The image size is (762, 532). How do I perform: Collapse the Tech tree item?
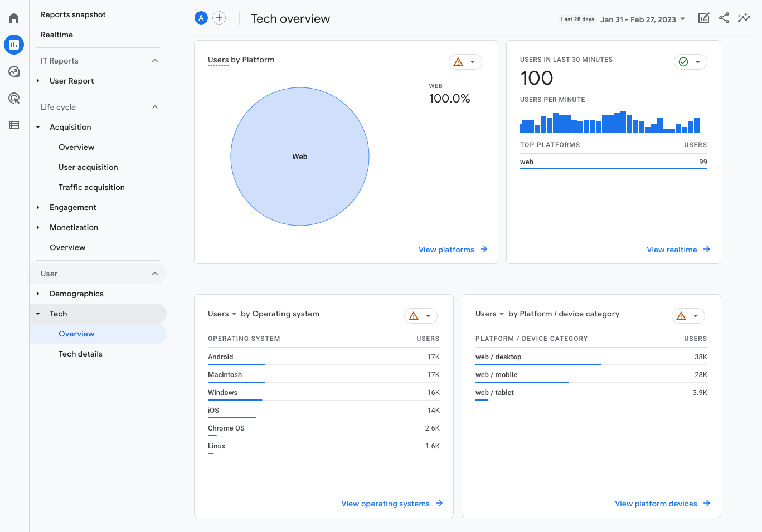[x=38, y=314]
